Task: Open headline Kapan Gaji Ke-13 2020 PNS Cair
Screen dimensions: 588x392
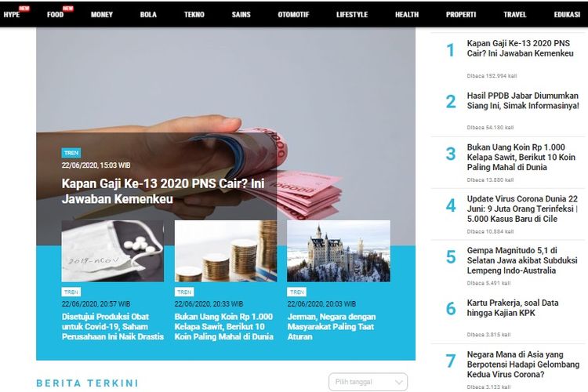Action: (x=163, y=191)
